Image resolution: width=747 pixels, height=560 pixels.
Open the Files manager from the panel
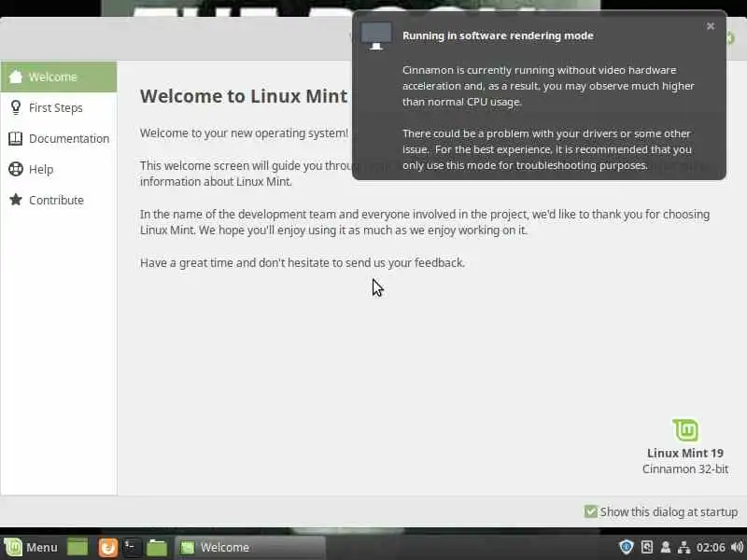click(157, 547)
